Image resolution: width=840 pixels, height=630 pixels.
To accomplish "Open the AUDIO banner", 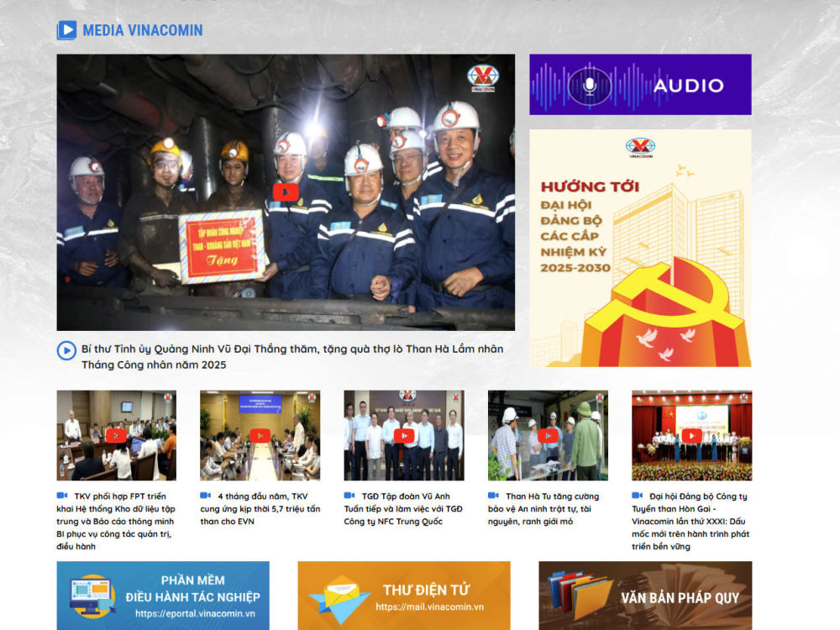I will coord(640,85).
